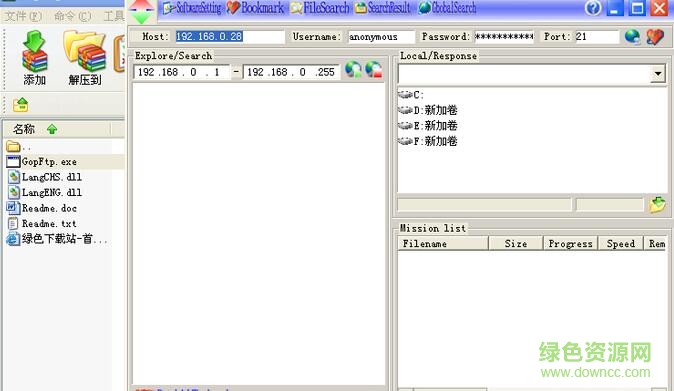The width and height of the screenshot is (674, 391).
Task: Click the green arrow folder icon below Local/Response
Action: [657, 205]
